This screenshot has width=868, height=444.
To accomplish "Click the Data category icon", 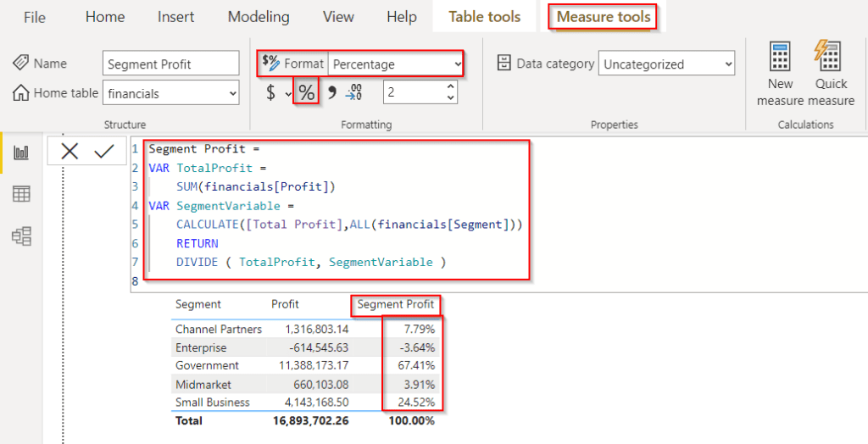I will (504, 63).
